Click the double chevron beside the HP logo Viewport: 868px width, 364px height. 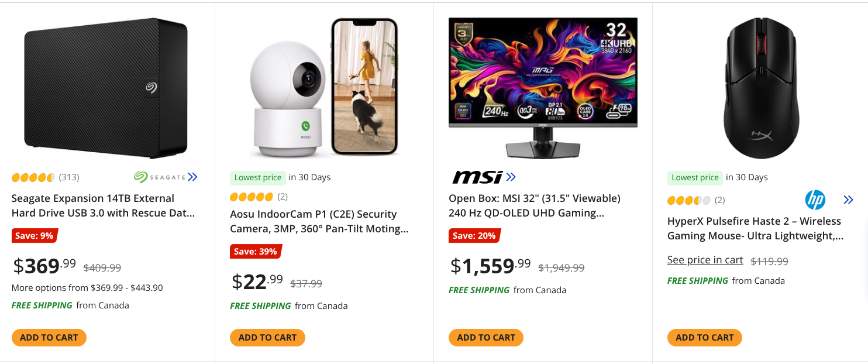click(x=848, y=200)
